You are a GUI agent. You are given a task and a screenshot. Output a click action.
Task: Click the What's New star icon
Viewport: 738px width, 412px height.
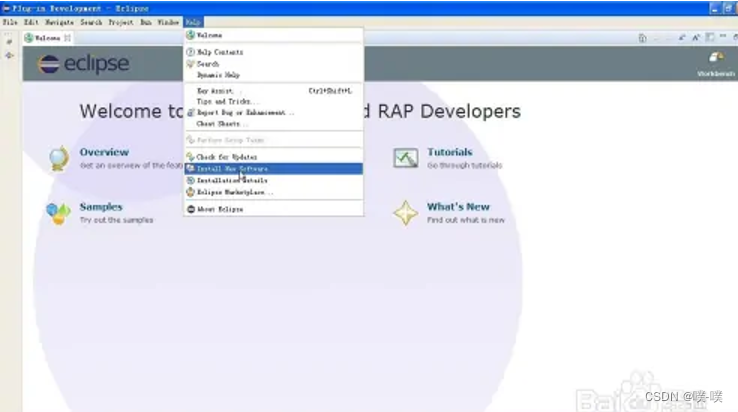[405, 213]
